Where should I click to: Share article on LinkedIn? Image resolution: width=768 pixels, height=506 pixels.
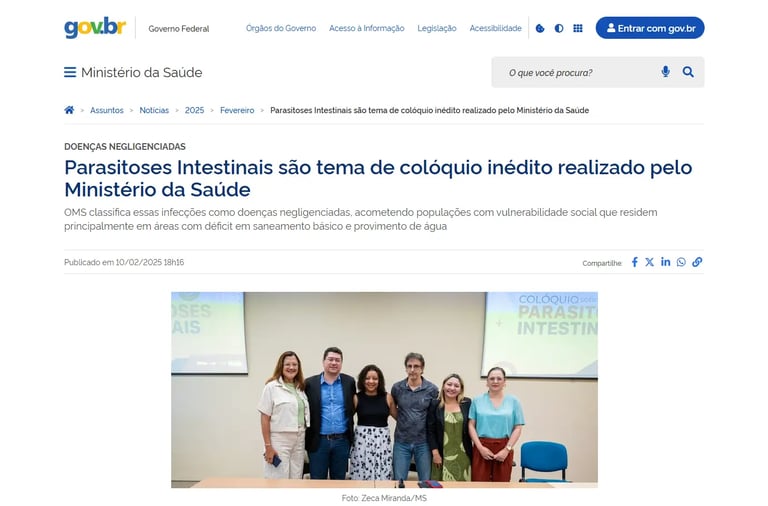665,262
